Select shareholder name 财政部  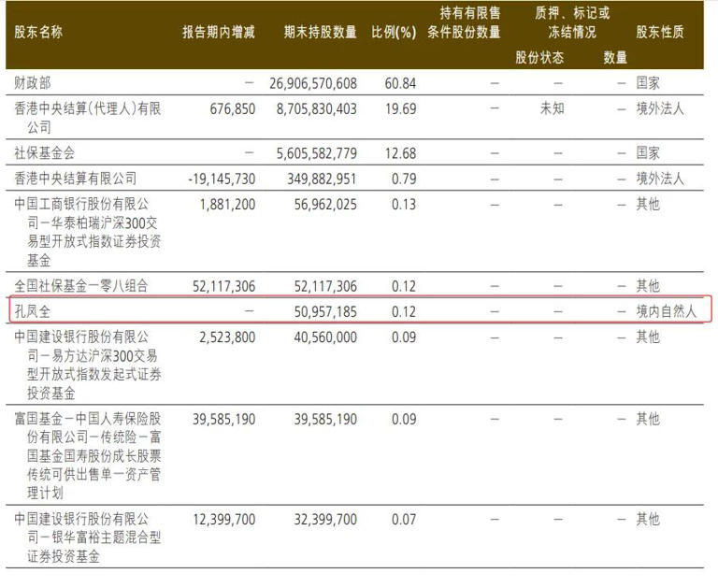(x=33, y=83)
